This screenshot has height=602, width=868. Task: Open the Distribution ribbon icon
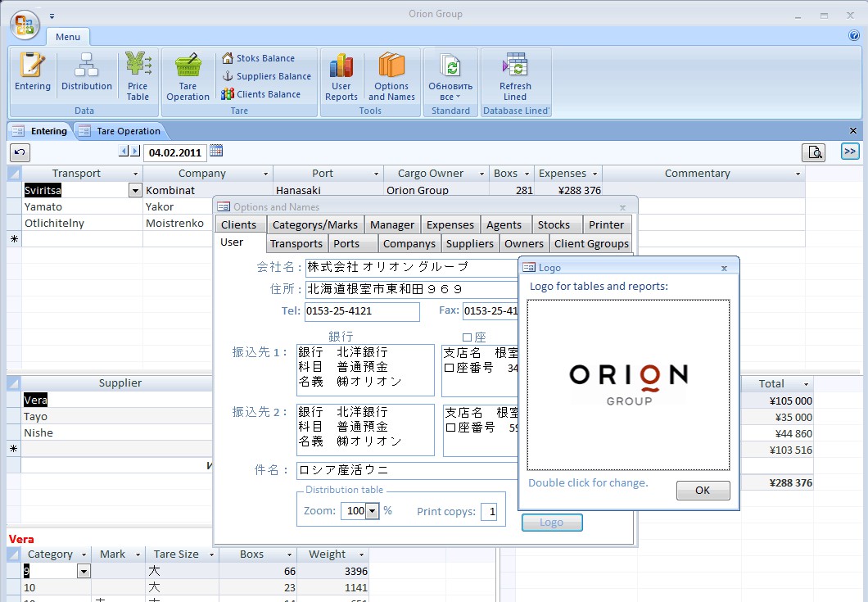pos(86,71)
